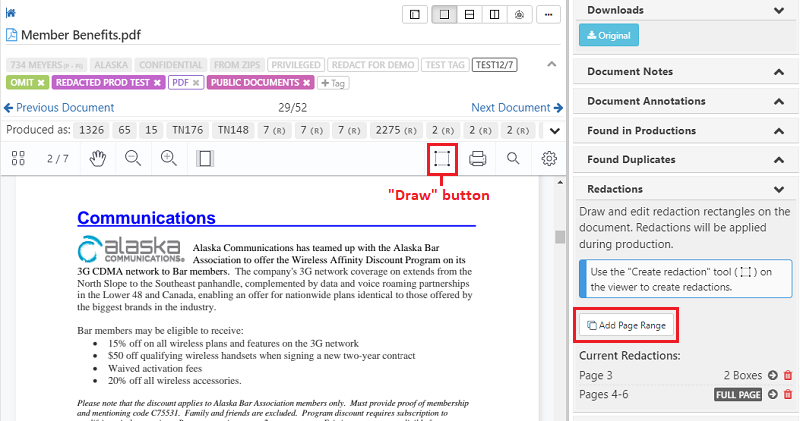The image size is (800, 421).
Task: Remove the OMIT tag
Action: (41, 83)
